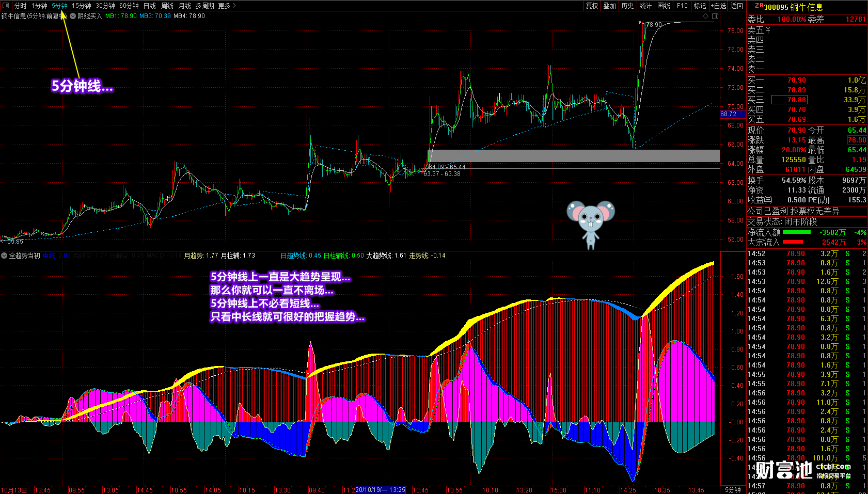The image size is (868, 494).
Task: Expand the 更多 periods menu
Action: tap(227, 6)
